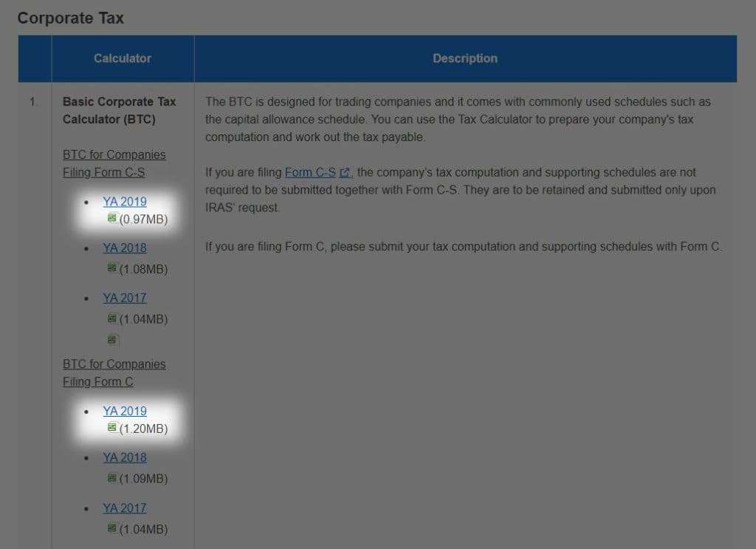The image size is (756, 549).
Task: Open the Excel file icon beside 0.97MB
Action: [112, 216]
